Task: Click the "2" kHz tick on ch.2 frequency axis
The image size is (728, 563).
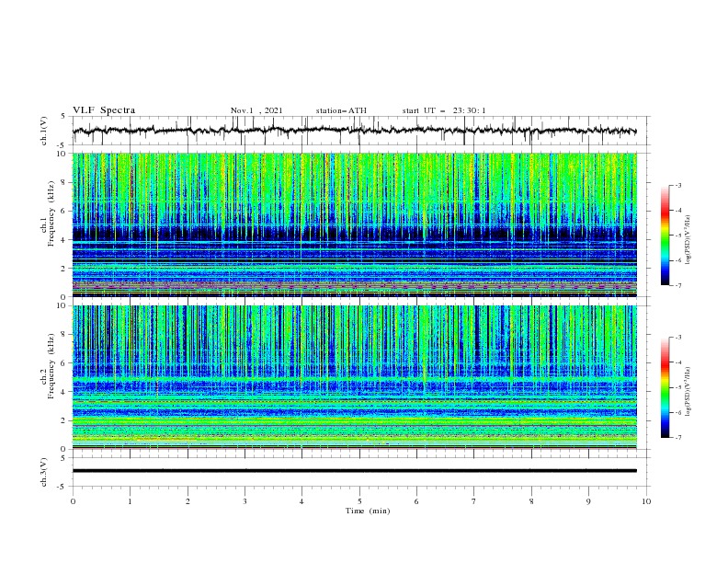Action: coord(63,420)
